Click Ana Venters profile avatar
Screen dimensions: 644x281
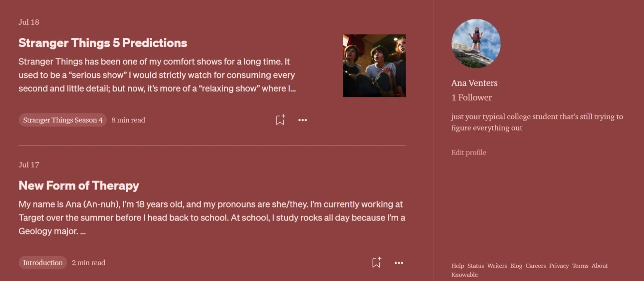pos(476,43)
